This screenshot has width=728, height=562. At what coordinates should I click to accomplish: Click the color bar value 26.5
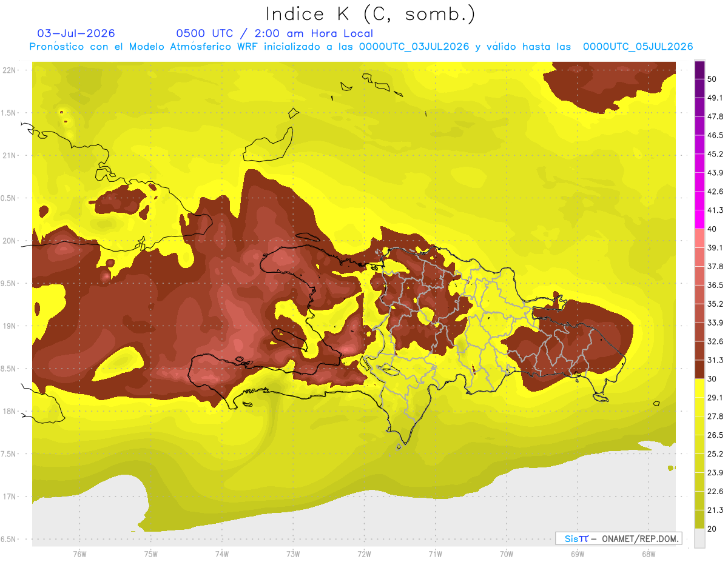click(715, 435)
